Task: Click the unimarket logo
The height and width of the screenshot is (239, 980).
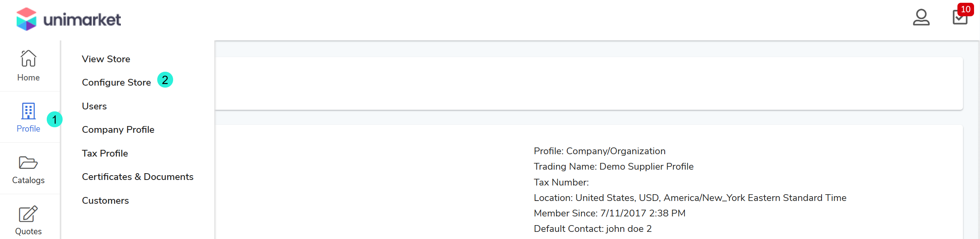Action: 69,19
